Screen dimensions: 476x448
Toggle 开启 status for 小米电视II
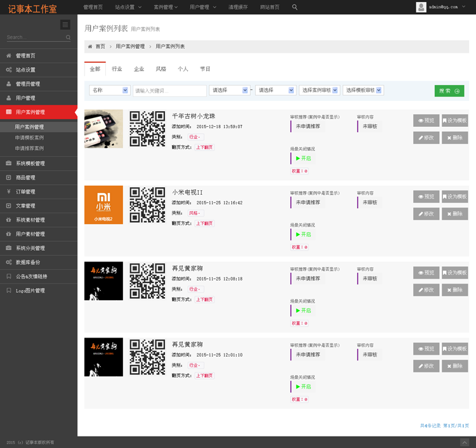303,235
